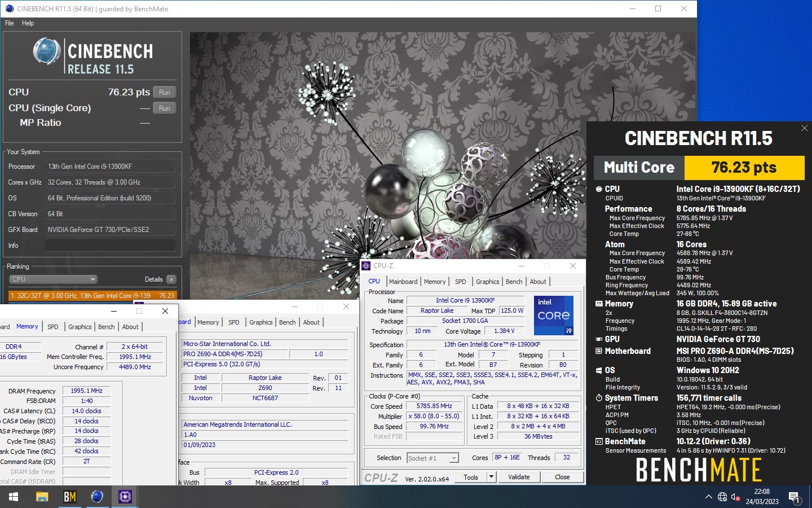The width and height of the screenshot is (812, 508).
Task: Select the first ranking entry 32C/32T
Action: tap(92, 295)
